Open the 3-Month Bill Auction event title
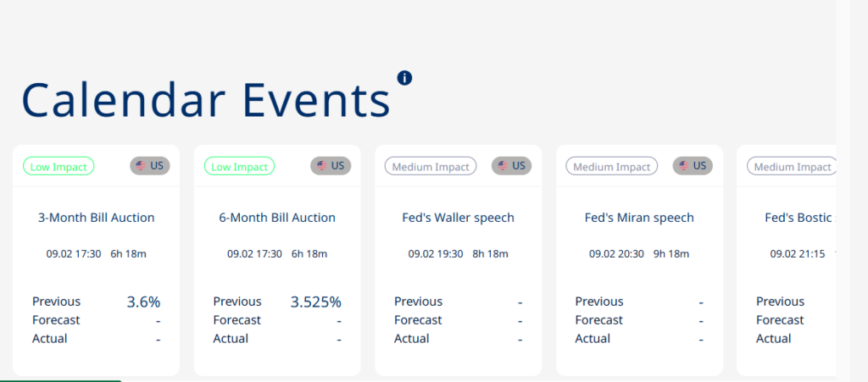 97,218
